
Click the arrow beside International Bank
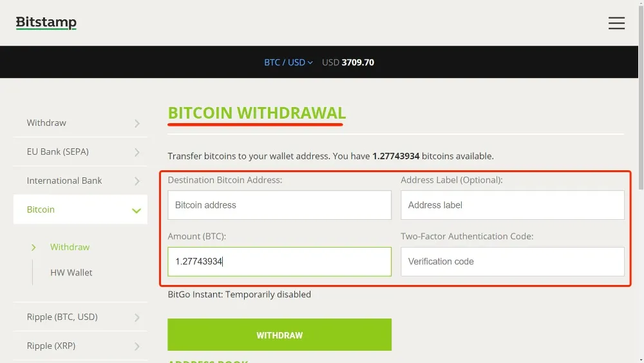(x=137, y=181)
